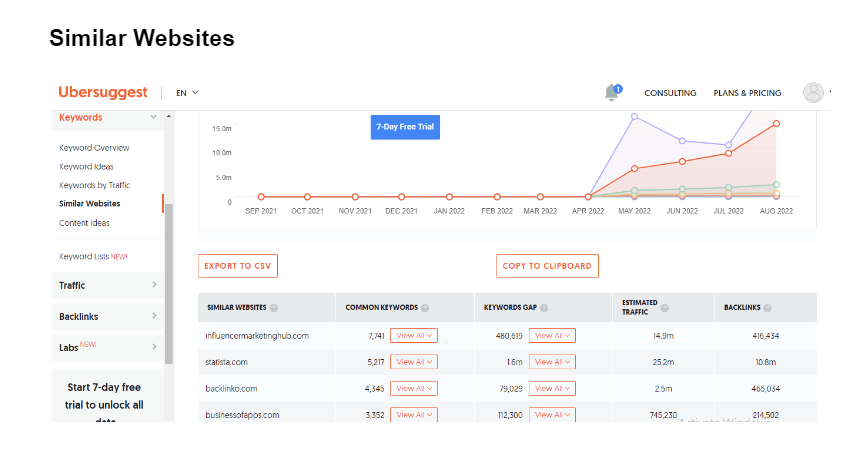This screenshot has height=466, width=860.
Task: Click the APR 2022 axis label
Action: 588,211
